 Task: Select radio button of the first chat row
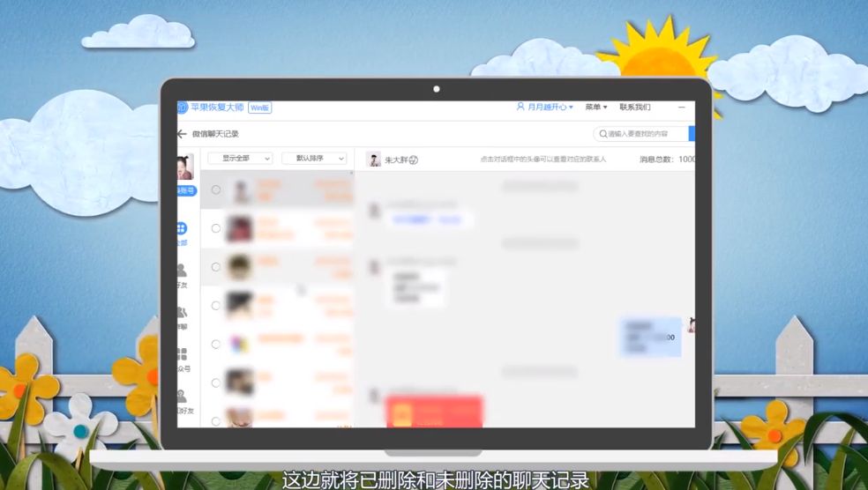point(216,189)
